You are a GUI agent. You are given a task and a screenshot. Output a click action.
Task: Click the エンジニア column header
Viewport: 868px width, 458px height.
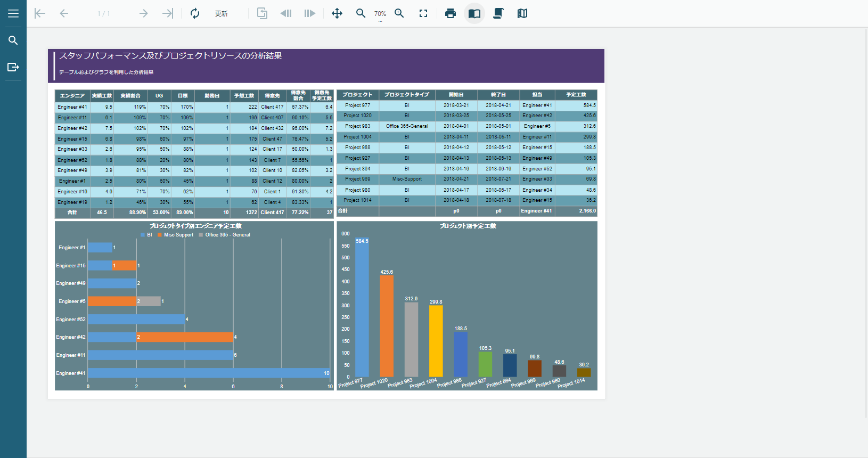click(x=72, y=96)
